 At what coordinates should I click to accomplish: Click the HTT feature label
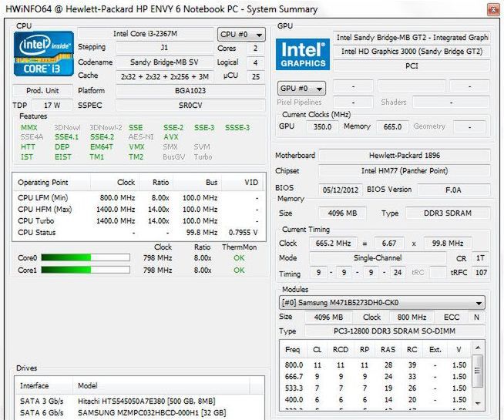[x=28, y=147]
